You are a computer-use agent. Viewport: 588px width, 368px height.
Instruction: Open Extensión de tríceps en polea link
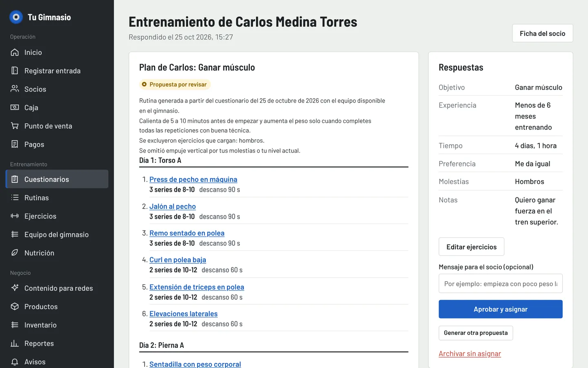[197, 287]
